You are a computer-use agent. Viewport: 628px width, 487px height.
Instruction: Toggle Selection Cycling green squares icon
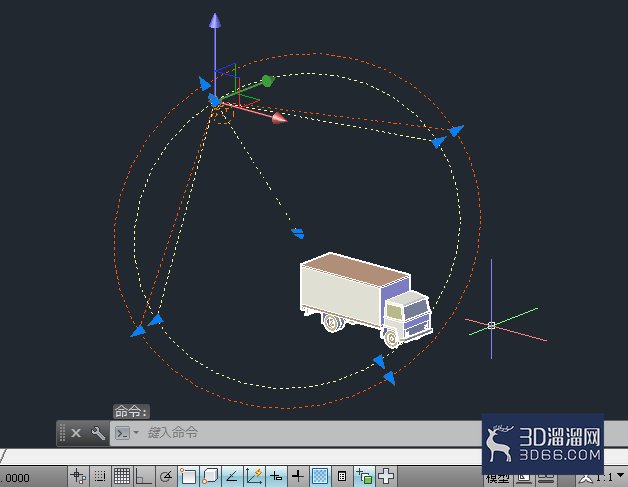pos(364,476)
